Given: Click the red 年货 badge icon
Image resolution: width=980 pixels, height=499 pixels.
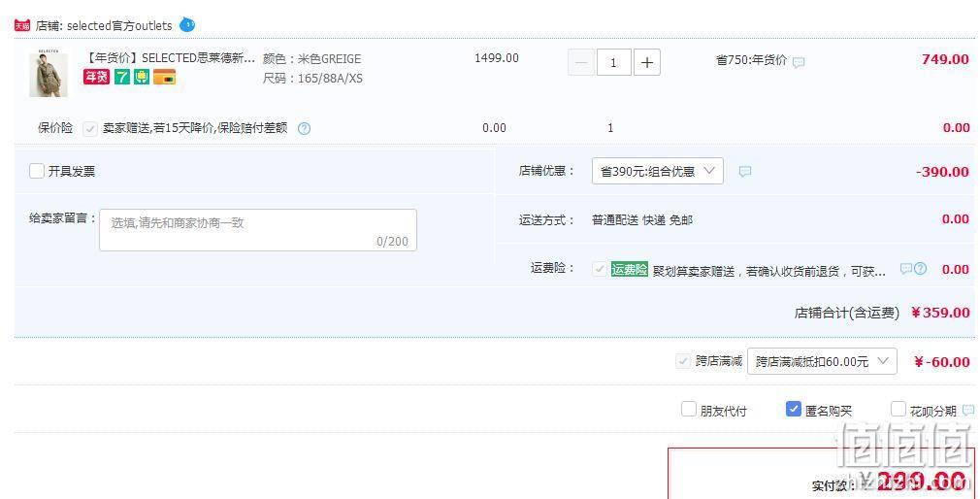Looking at the screenshot, I should click(x=96, y=77).
